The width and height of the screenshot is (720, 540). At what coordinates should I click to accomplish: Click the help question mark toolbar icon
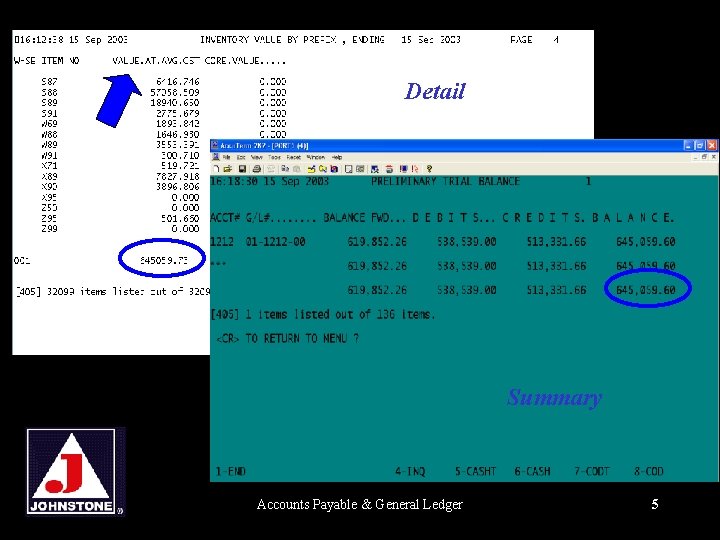pyautogui.click(x=429, y=169)
